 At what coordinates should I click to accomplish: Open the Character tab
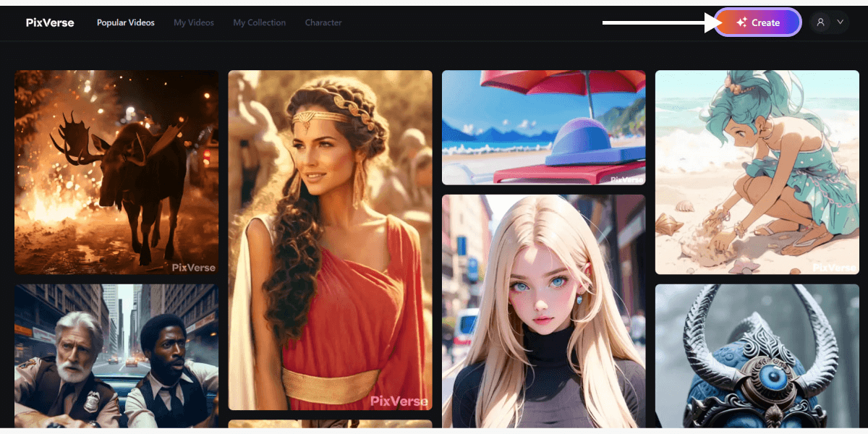click(323, 22)
